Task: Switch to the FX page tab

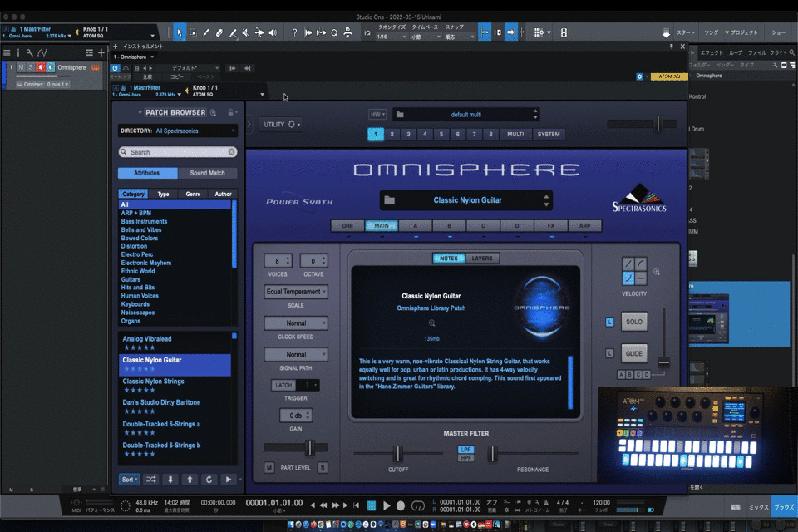Action: [550, 225]
